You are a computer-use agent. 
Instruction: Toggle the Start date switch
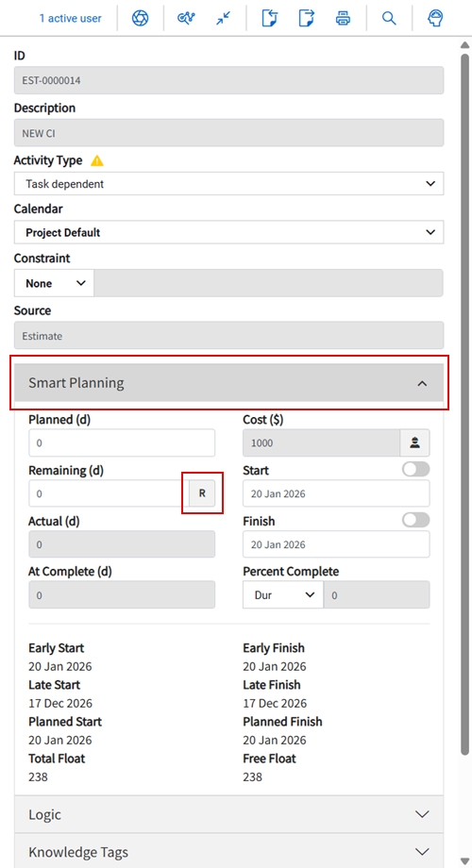416,470
